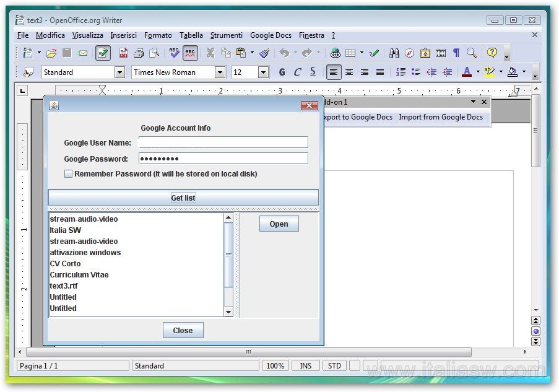Click the Paste clipboard icon
Viewport: 559px width, 392px height.
(x=241, y=53)
